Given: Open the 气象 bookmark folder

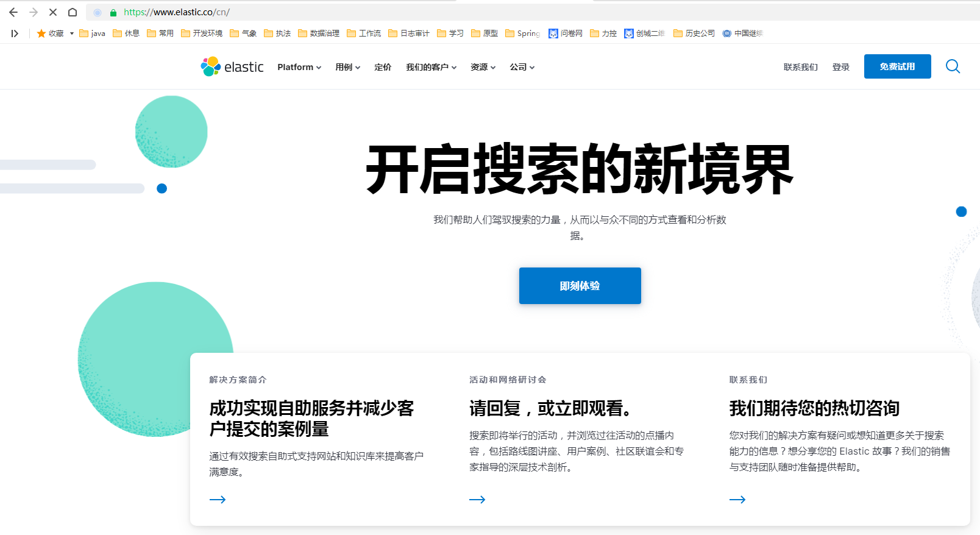Looking at the screenshot, I should (243, 34).
